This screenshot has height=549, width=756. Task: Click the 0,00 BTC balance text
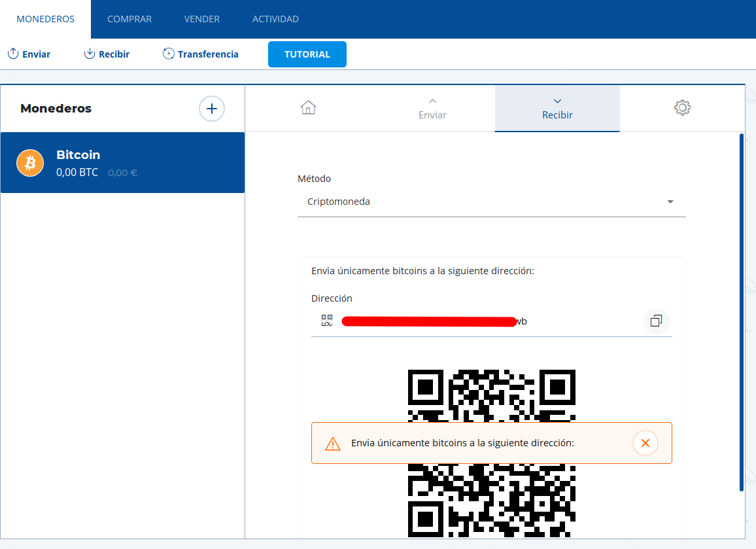tap(77, 172)
